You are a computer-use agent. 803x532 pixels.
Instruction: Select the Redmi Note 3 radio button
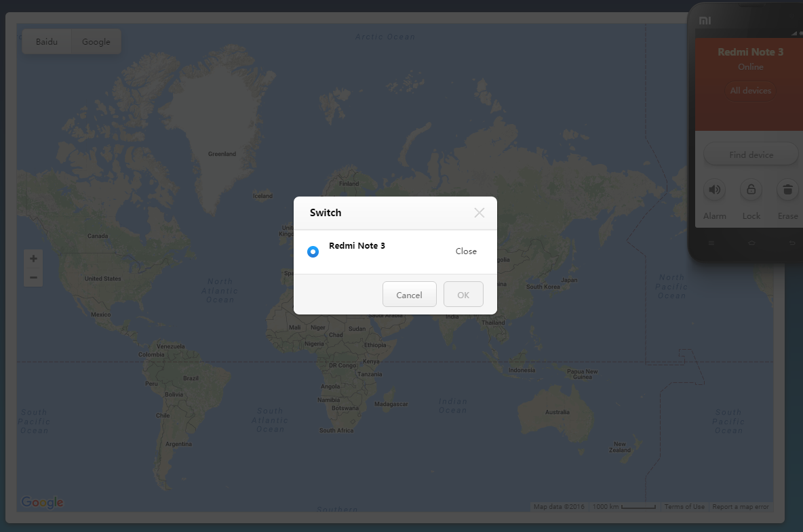point(313,251)
